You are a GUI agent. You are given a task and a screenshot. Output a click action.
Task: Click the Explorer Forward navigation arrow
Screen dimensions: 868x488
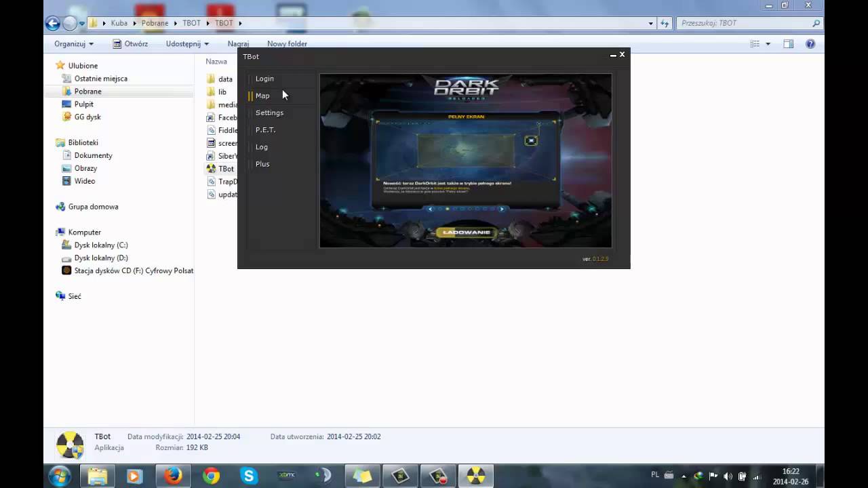pyautogui.click(x=70, y=23)
